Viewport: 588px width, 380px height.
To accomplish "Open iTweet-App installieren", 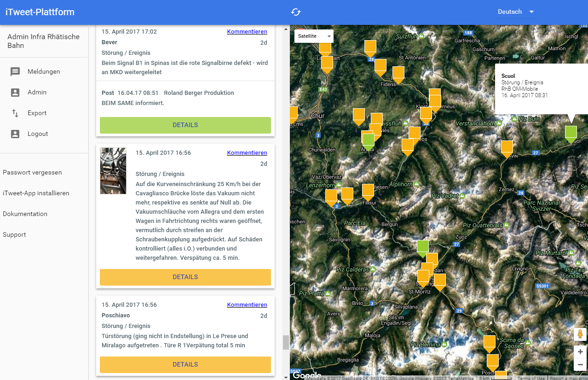I will pos(36,193).
